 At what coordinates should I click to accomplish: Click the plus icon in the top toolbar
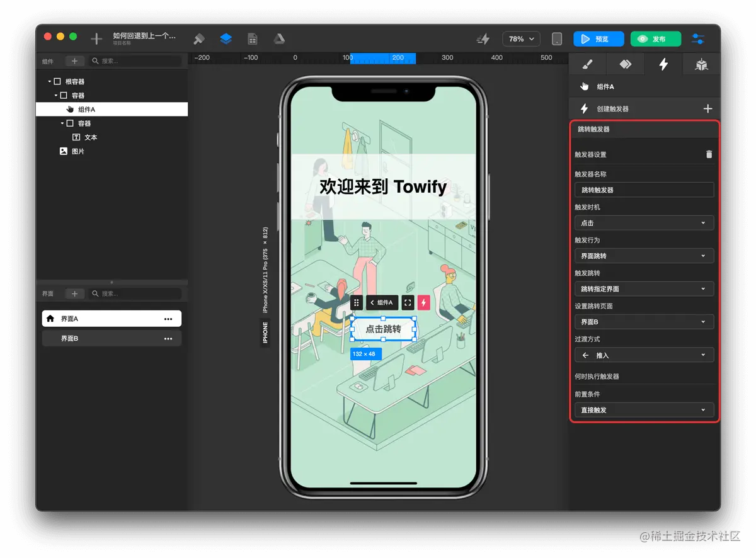96,39
